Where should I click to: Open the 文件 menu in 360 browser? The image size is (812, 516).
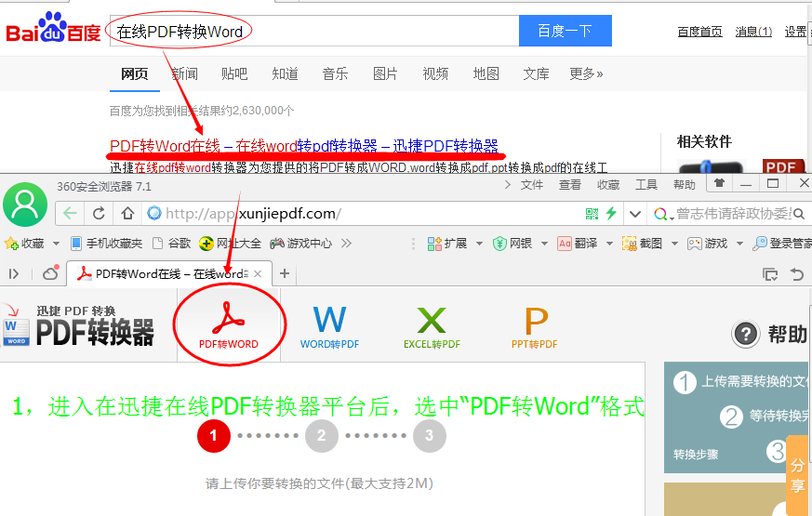[x=532, y=185]
